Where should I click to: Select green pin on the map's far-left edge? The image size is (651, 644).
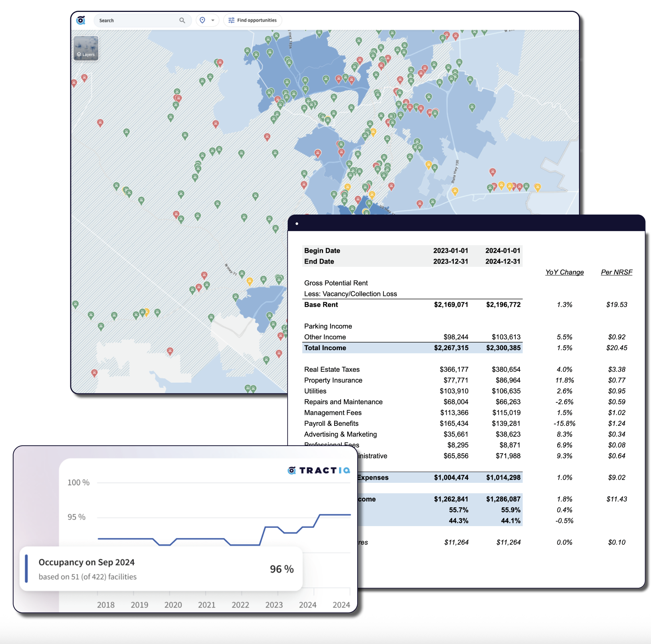coord(75,304)
